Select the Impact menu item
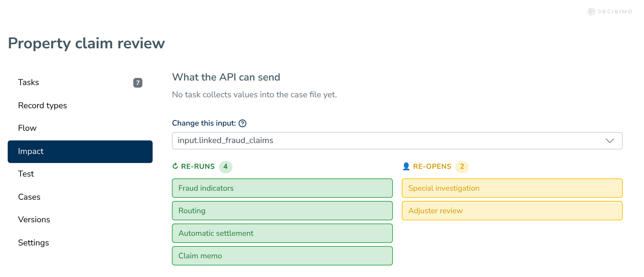Image resolution: width=644 pixels, height=277 pixels. [x=80, y=151]
